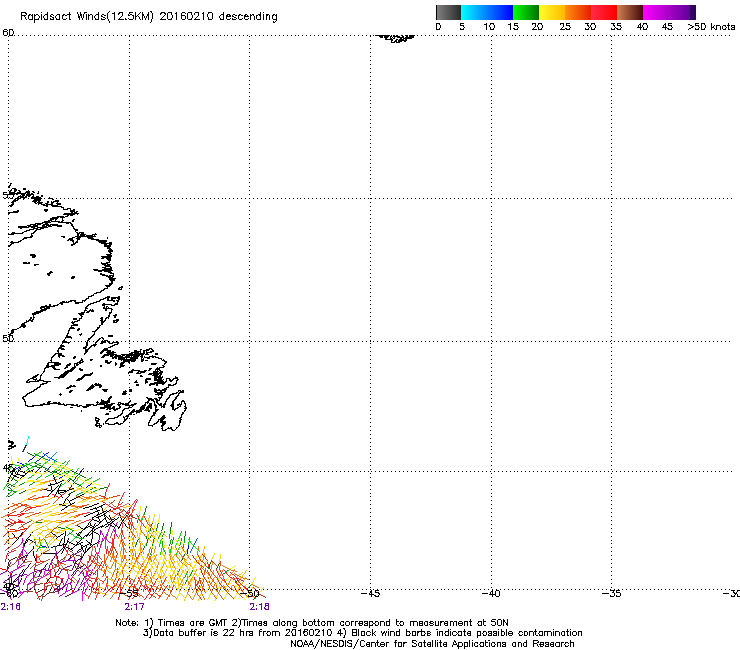Click the red 30-35 knots legend swatch
This screenshot has height=650, width=740.
pos(604,12)
